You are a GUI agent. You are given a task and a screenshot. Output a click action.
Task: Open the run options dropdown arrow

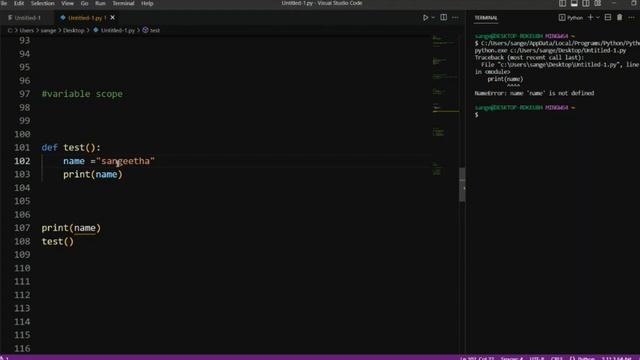pyautogui.click(x=433, y=18)
